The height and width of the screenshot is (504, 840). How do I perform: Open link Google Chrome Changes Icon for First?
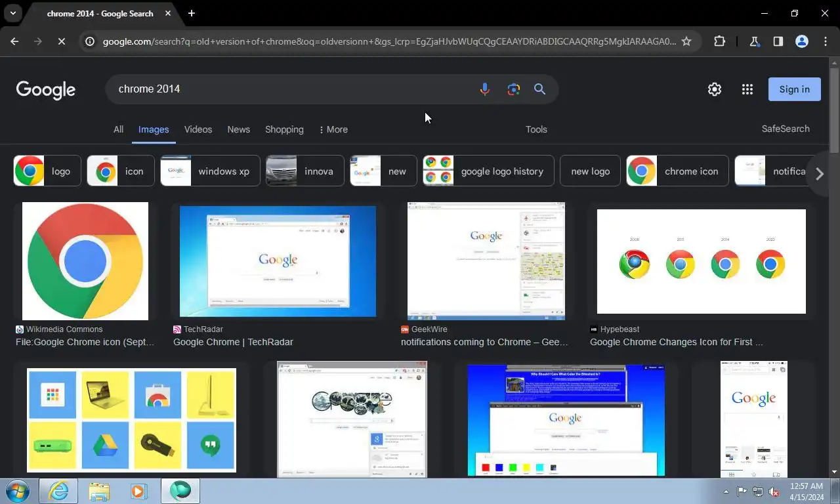click(x=676, y=342)
